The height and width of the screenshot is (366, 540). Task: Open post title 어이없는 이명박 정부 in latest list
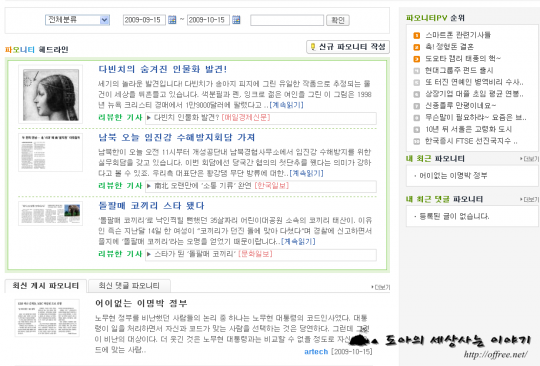pos(141,303)
